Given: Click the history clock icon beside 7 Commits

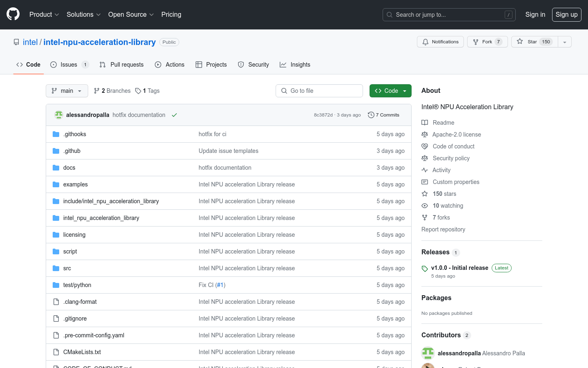Looking at the screenshot, I should coord(371,115).
